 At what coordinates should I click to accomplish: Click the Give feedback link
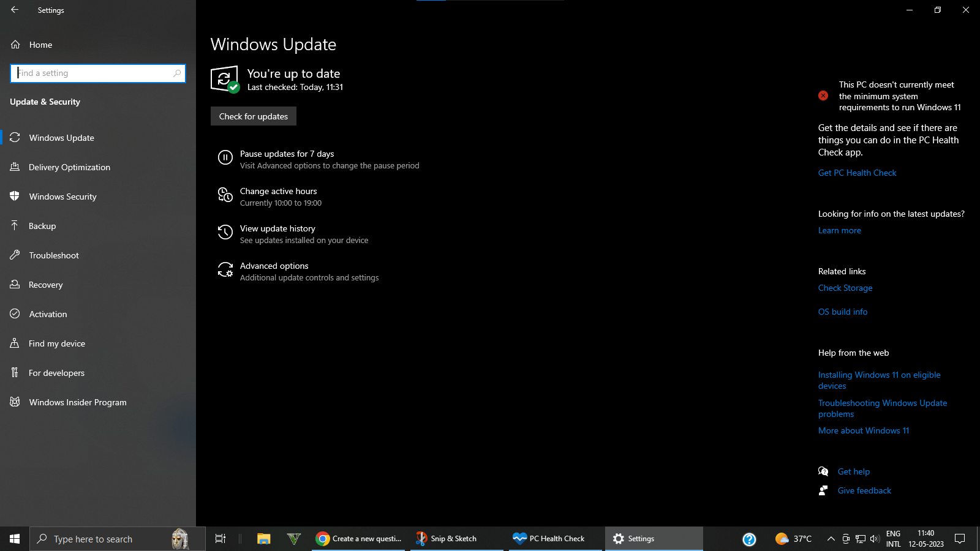coord(864,490)
